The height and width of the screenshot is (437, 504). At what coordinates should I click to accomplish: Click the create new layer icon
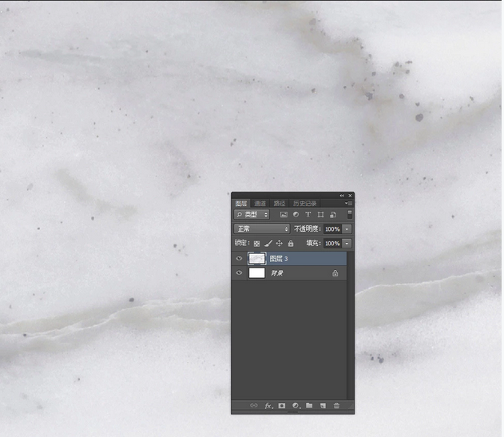point(322,406)
